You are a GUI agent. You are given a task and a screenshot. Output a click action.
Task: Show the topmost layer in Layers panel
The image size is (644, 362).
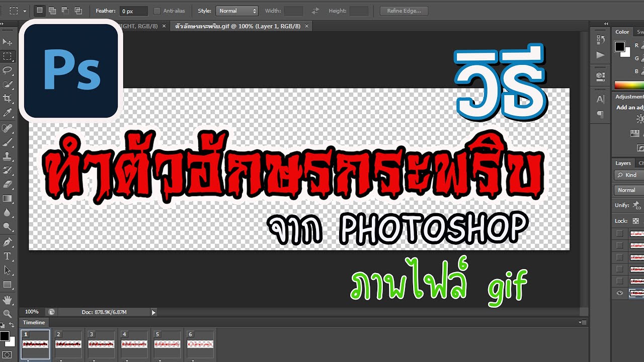click(620, 233)
